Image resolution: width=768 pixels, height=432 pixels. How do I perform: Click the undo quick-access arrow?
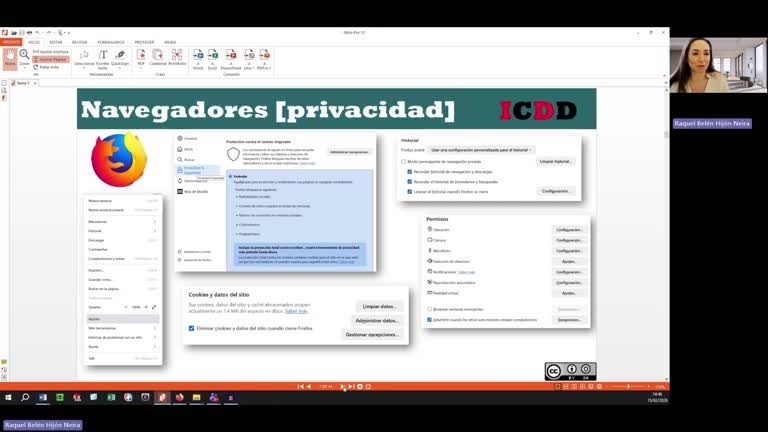pyautogui.click(x=38, y=33)
